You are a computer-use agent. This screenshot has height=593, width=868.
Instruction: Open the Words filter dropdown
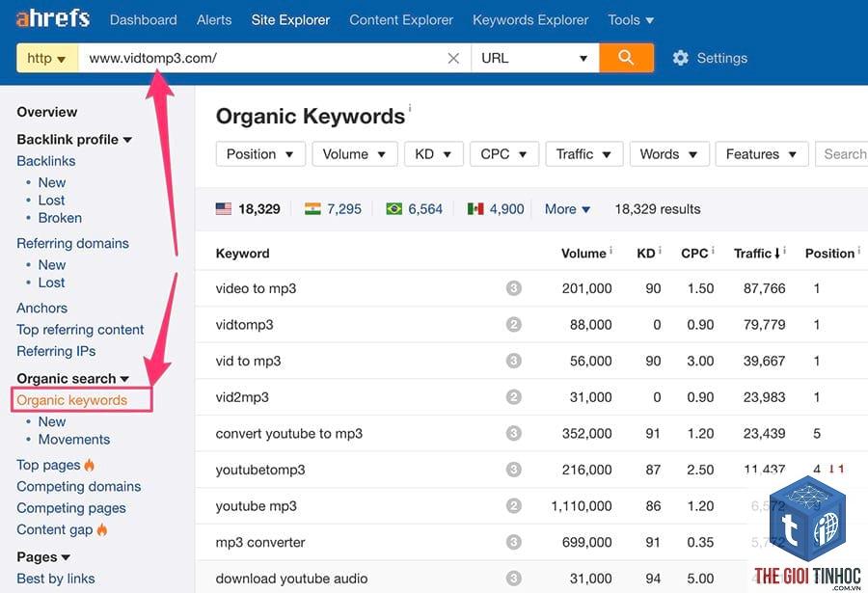coord(669,154)
